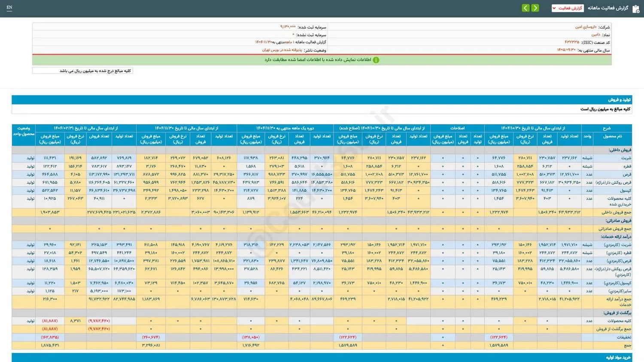Open the «گزارش فعالیت» dropdown
Viewport: 644px width, 362px height.
click(x=567, y=8)
